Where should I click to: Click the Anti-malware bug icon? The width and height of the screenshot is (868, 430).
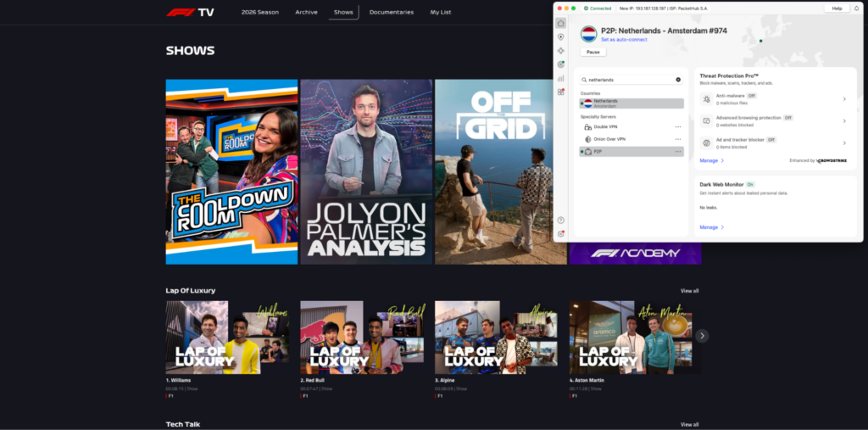click(706, 99)
